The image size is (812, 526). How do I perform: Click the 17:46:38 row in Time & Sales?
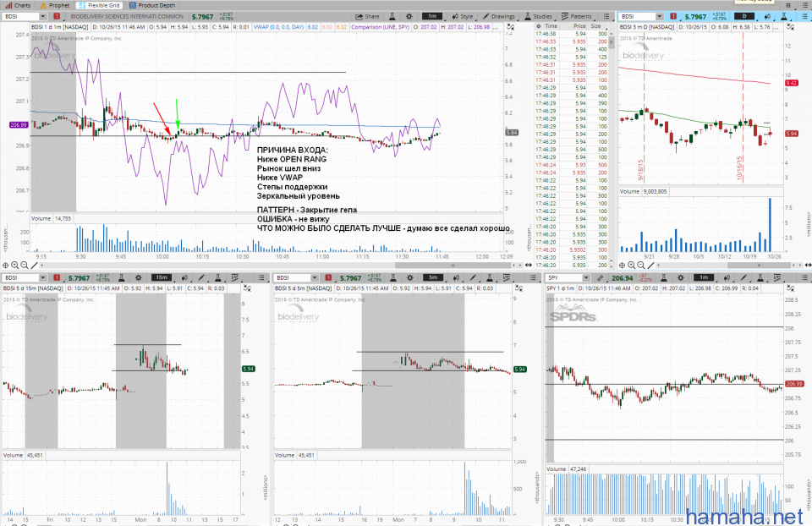click(x=571, y=34)
